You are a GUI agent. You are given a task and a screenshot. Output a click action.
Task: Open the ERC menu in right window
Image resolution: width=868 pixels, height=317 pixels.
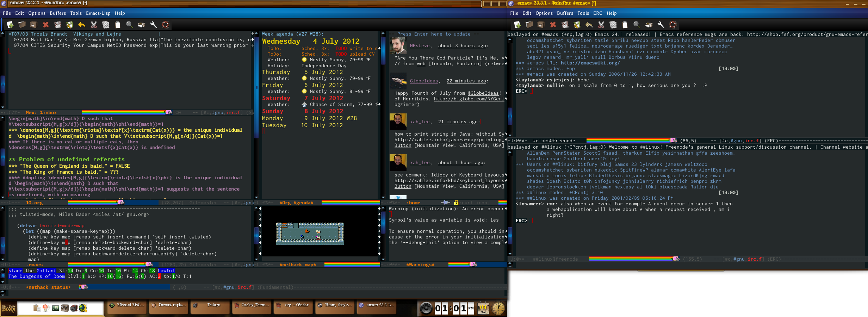pos(597,13)
